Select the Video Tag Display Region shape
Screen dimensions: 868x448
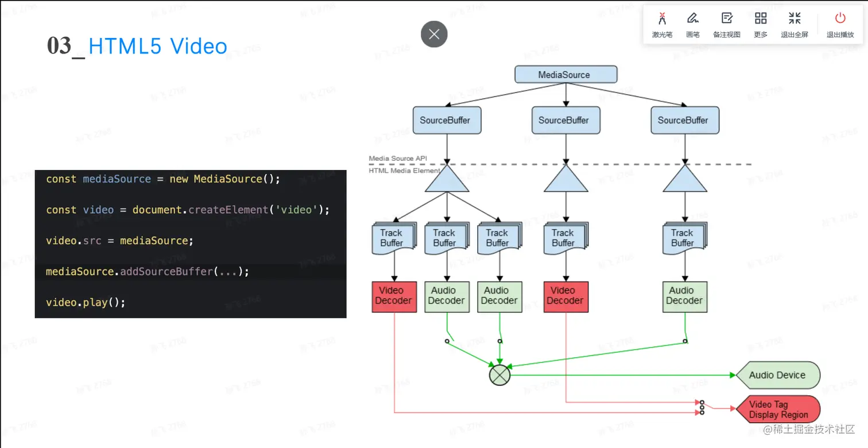[777, 410]
